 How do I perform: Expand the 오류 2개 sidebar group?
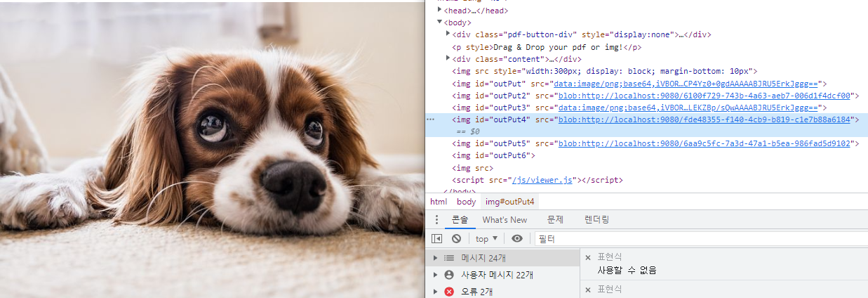[435, 292]
